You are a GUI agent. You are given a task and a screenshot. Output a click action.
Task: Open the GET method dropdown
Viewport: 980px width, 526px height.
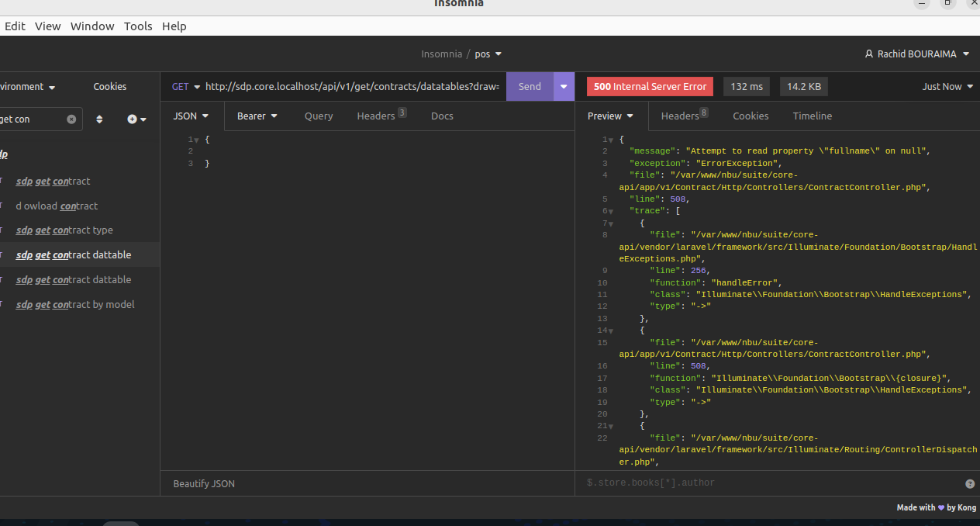pos(186,87)
